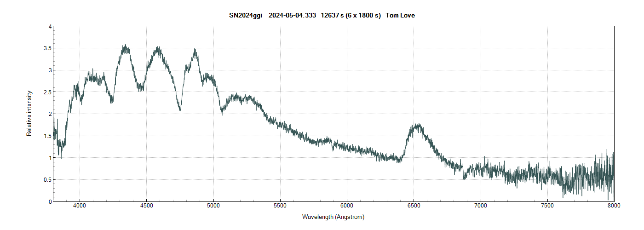Click the date 2024-05-04.333 in the title

[292, 16]
